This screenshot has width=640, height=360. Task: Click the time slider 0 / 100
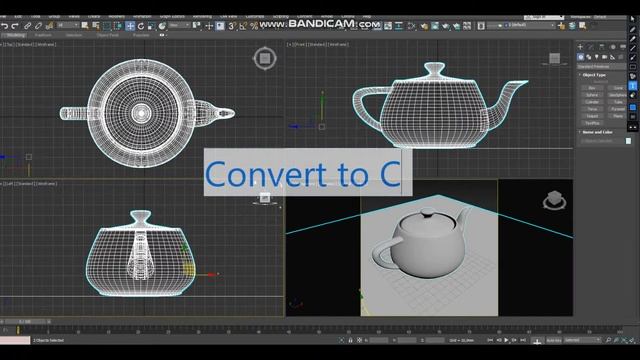click(x=25, y=322)
